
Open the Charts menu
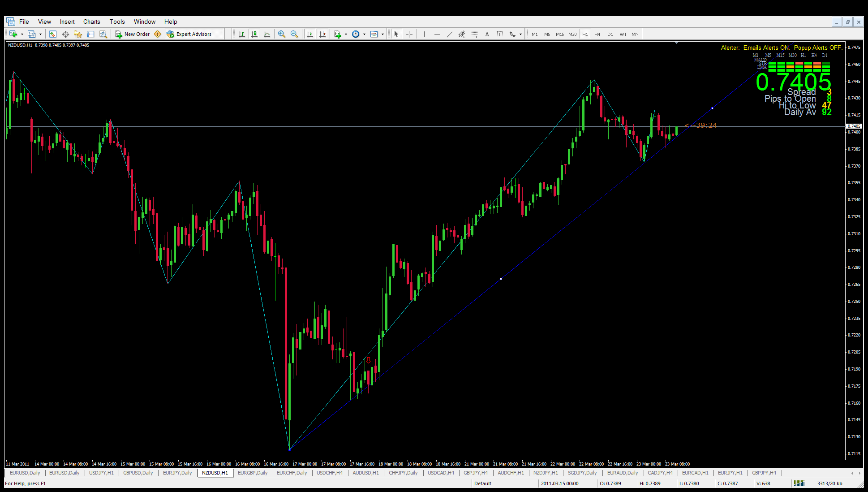click(91, 22)
